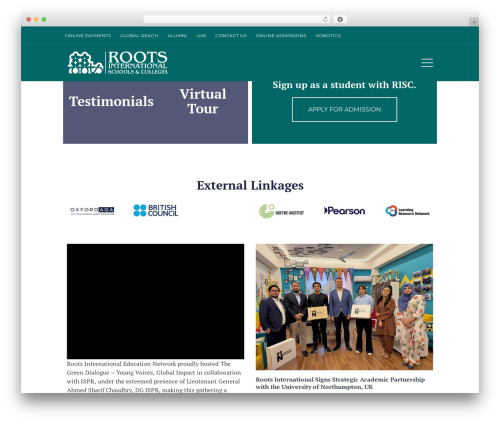Reload the page using the refresh icon
500x423 pixels.
click(325, 20)
